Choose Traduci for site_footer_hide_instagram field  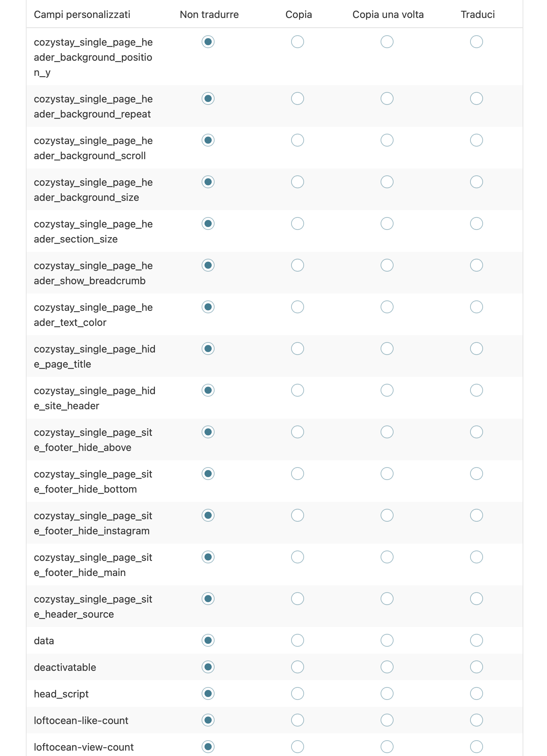point(477,515)
